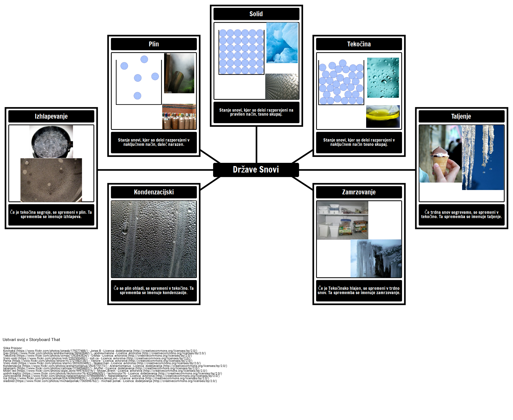Open the sladoled attribution by michael pollak

[110, 381]
